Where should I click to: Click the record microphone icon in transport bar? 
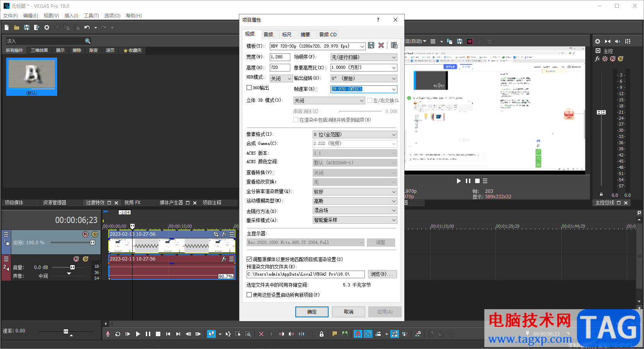pos(108,334)
